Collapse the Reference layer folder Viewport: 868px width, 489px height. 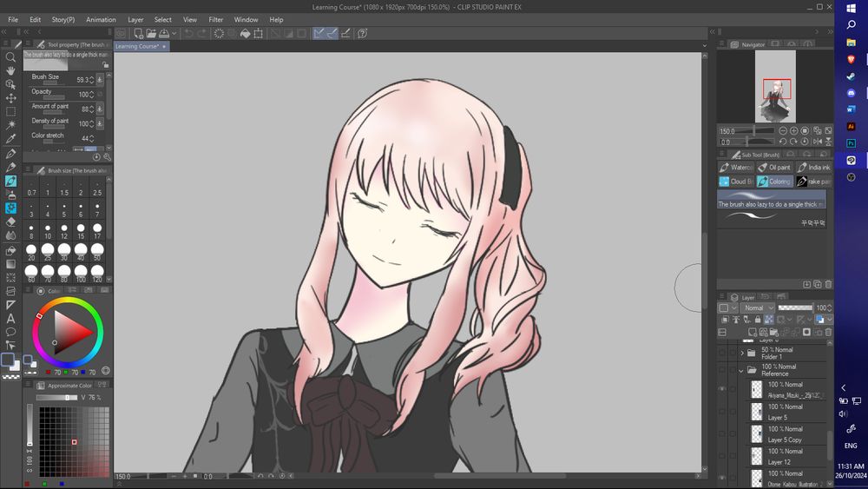742,370
